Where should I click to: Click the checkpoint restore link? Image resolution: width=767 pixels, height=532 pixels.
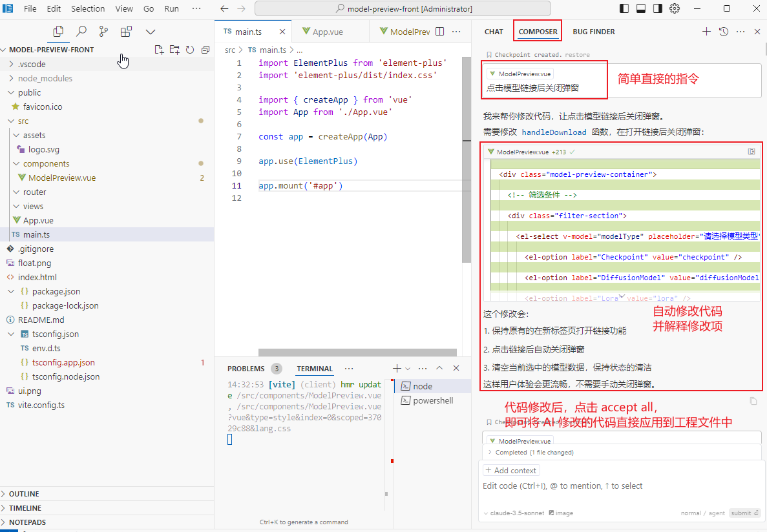pyautogui.click(x=577, y=55)
